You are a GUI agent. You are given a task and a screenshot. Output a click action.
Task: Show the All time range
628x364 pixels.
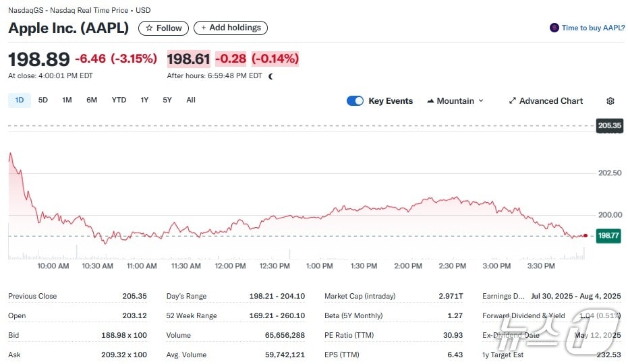pyautogui.click(x=191, y=100)
